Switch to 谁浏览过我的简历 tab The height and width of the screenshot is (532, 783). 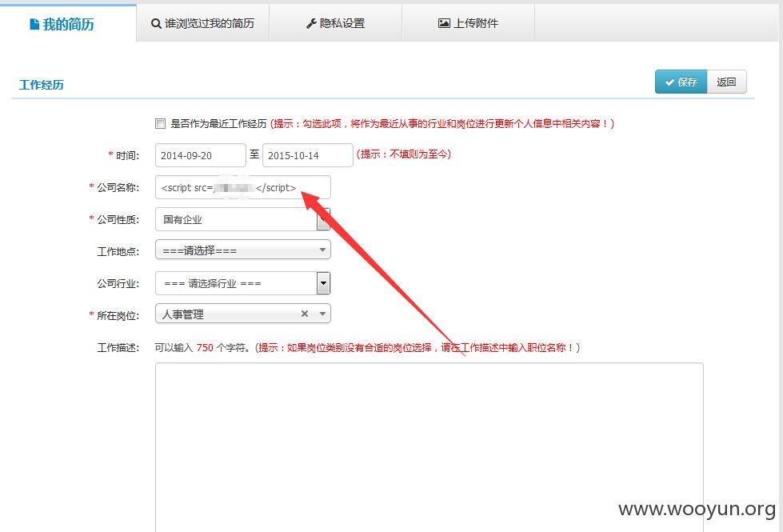click(202, 23)
